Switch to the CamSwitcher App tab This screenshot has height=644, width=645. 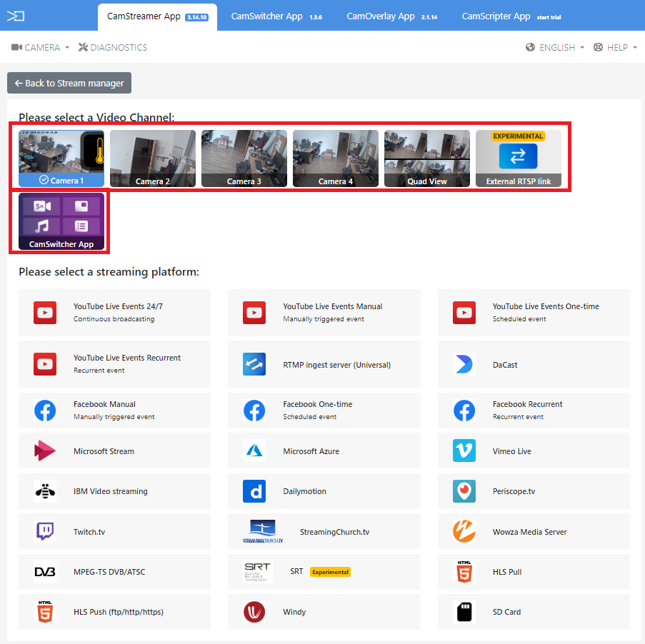276,17
